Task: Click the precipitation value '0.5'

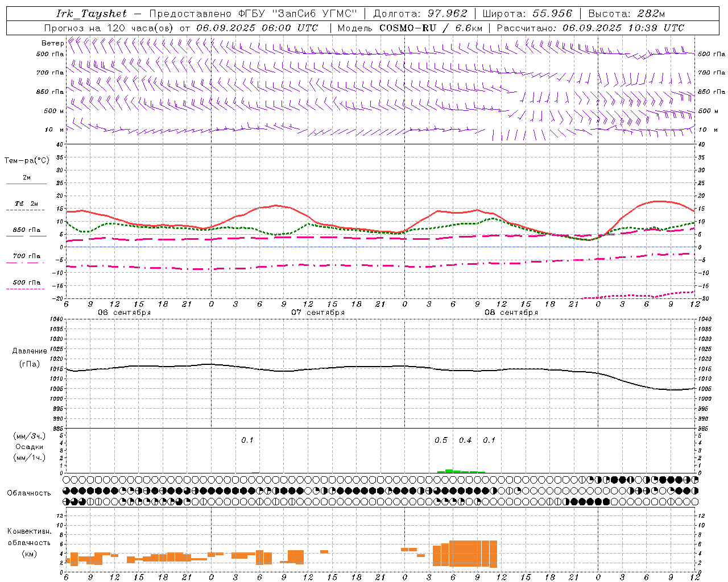Action: click(x=441, y=440)
